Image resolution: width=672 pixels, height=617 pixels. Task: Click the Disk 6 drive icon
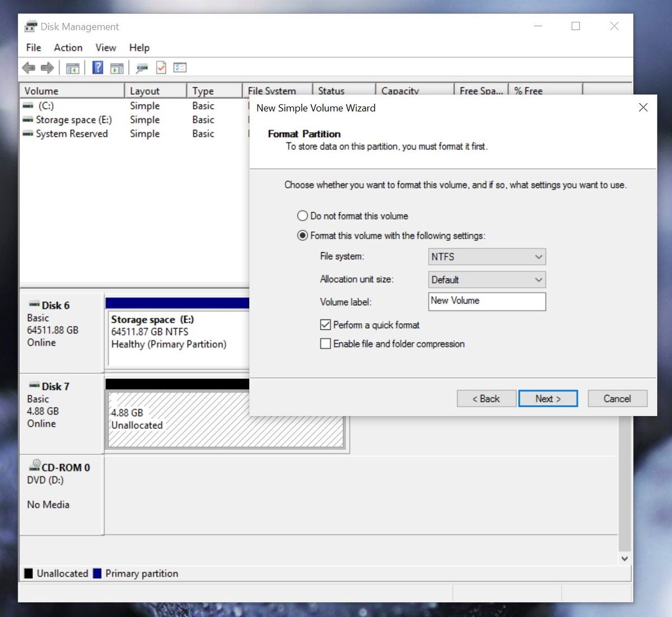[x=34, y=305]
